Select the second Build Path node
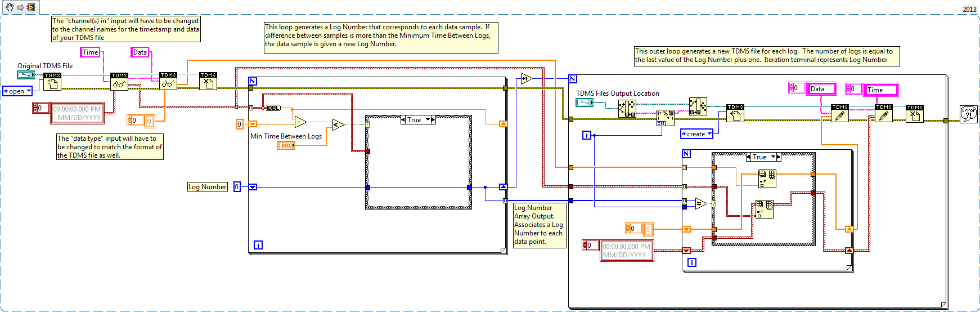This screenshot has height=312, width=980. 698,106
